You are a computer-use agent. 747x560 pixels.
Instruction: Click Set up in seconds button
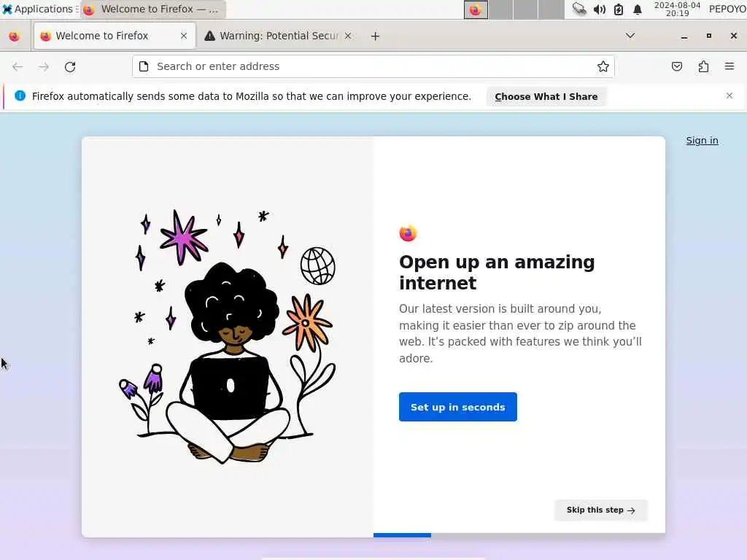(x=458, y=407)
